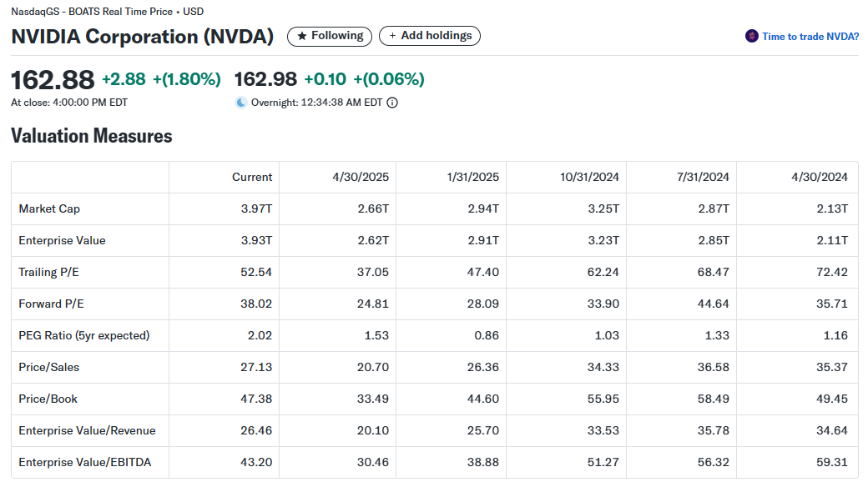
Task: Click the Price/Sales row label
Action: [48, 367]
